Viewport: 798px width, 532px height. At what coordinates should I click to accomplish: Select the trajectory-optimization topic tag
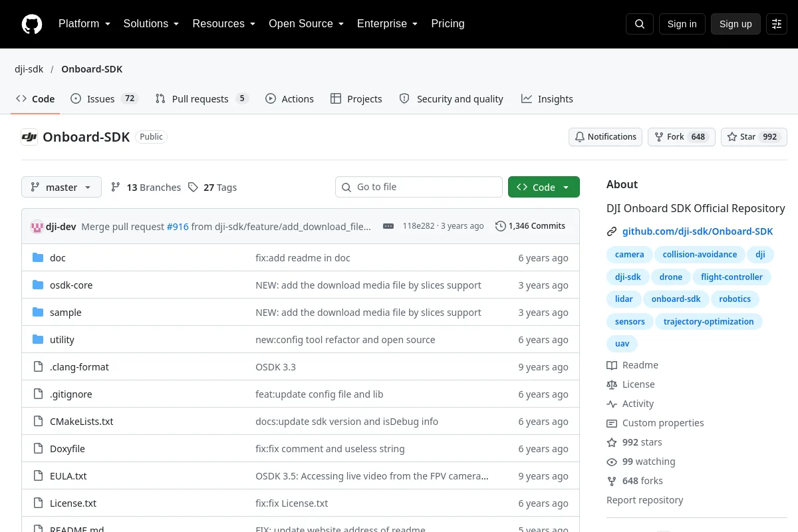(x=709, y=322)
